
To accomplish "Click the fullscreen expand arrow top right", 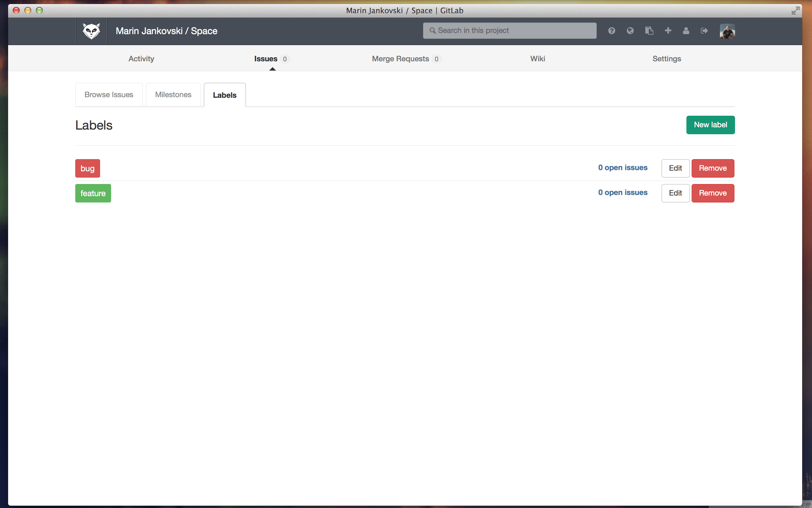I will (796, 10).
